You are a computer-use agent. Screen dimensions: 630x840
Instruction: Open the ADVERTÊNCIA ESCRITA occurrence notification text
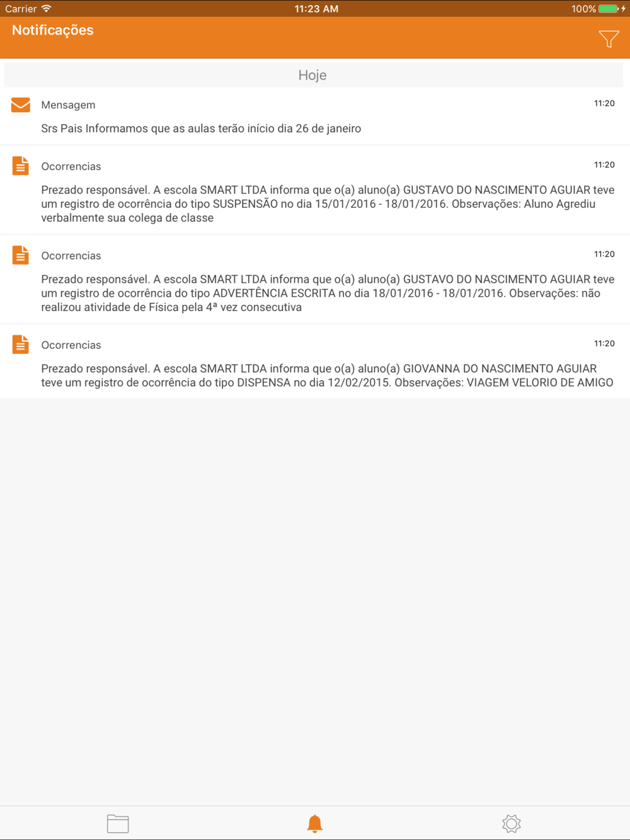tap(328, 293)
